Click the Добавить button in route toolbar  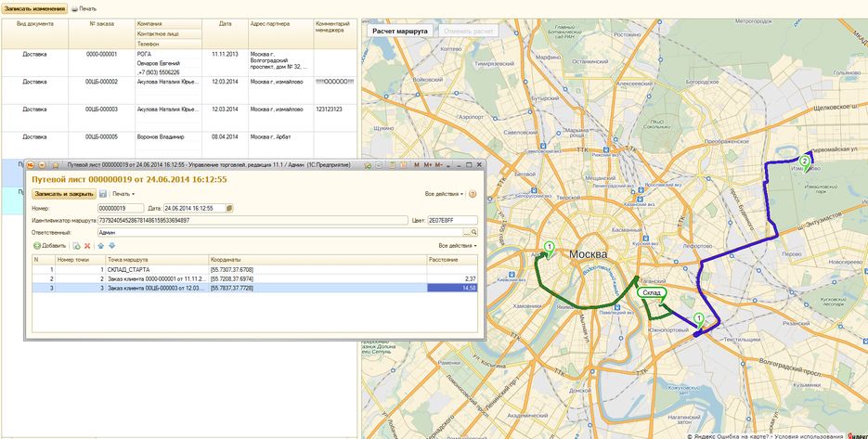49,246
